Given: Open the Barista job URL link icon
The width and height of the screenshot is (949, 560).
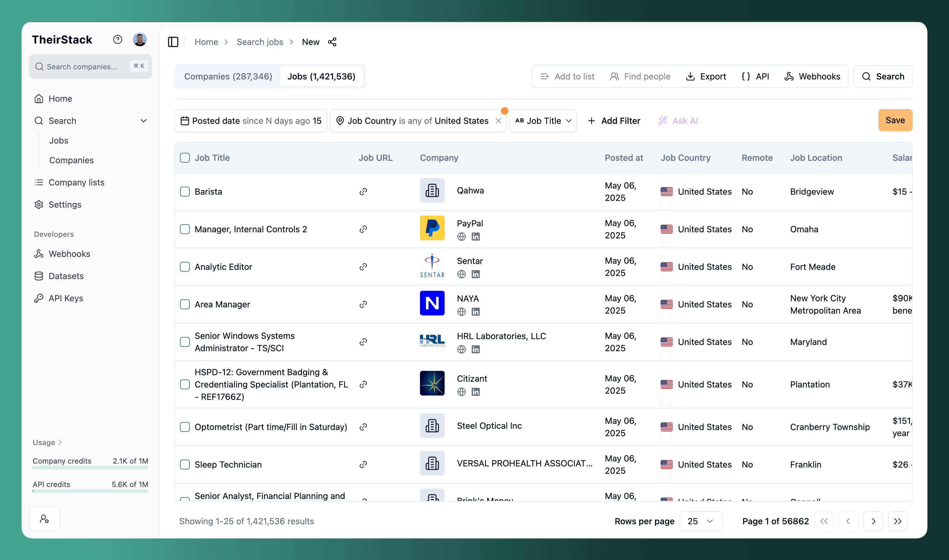Looking at the screenshot, I should [363, 192].
